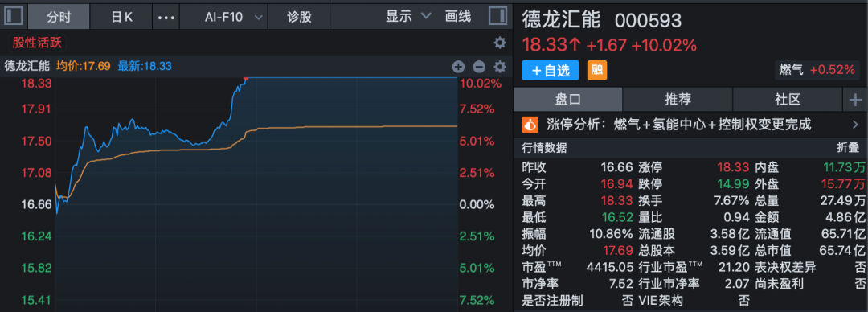Open the 推荐 tab
The width and height of the screenshot is (868, 312).
[x=678, y=100]
